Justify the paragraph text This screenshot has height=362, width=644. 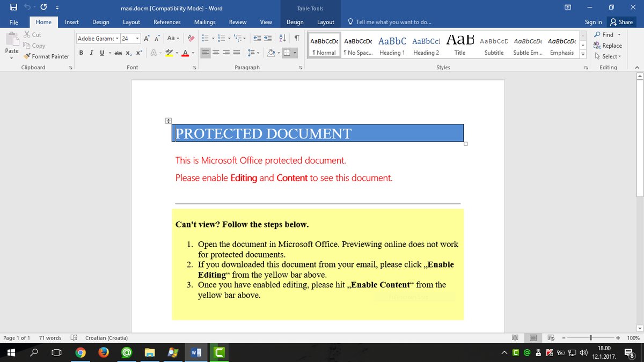point(237,53)
